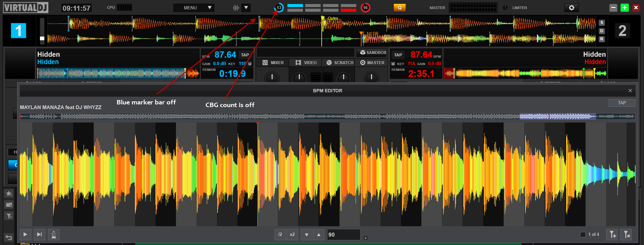This screenshot has width=644, height=245.
Task: Click deck 2 remaining time 2:35.1
Action: tap(421, 73)
